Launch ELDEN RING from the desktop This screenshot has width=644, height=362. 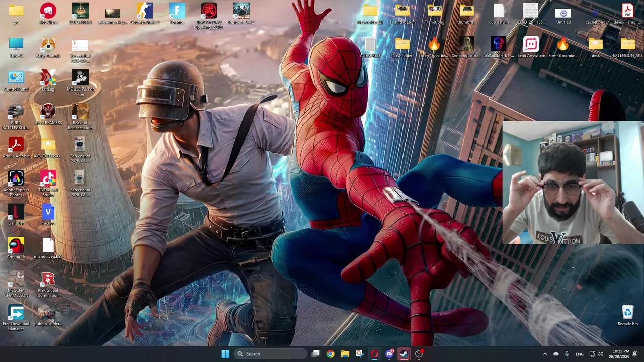pyautogui.click(x=80, y=14)
